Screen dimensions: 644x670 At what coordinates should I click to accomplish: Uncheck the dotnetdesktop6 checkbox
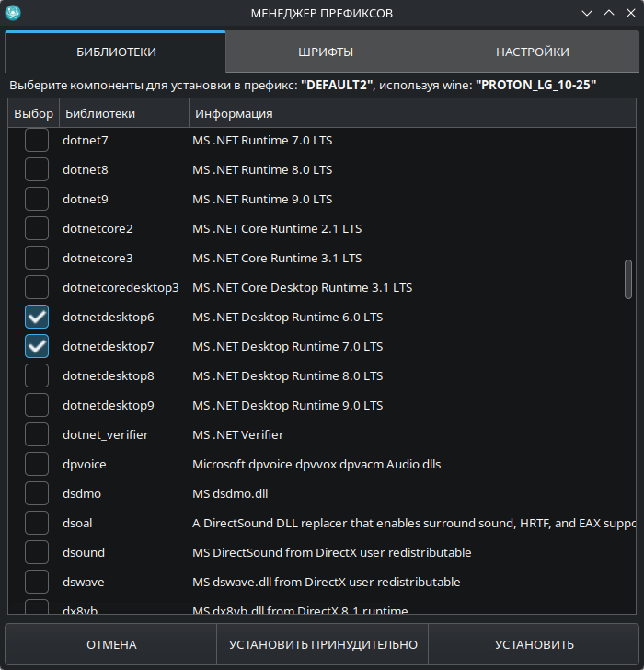coord(37,317)
